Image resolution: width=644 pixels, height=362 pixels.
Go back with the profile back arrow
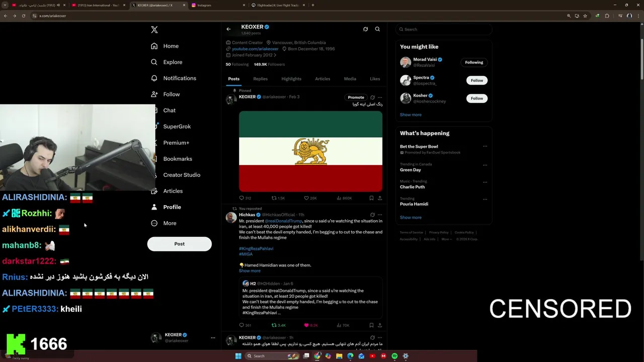click(228, 29)
